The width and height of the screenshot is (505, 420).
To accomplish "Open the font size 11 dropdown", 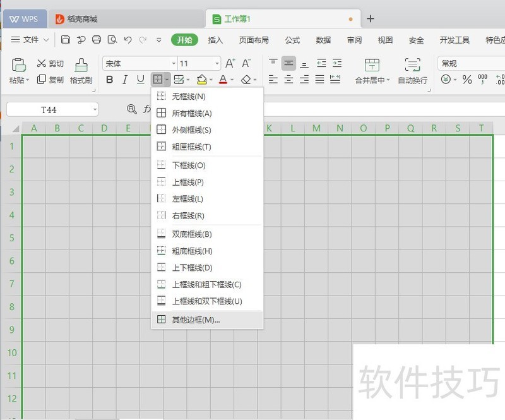I will [217, 64].
